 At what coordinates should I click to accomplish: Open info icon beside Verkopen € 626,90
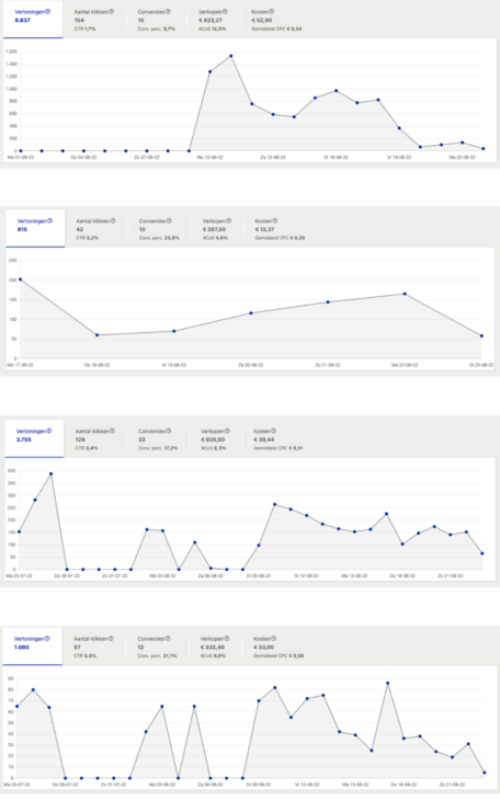point(227,431)
